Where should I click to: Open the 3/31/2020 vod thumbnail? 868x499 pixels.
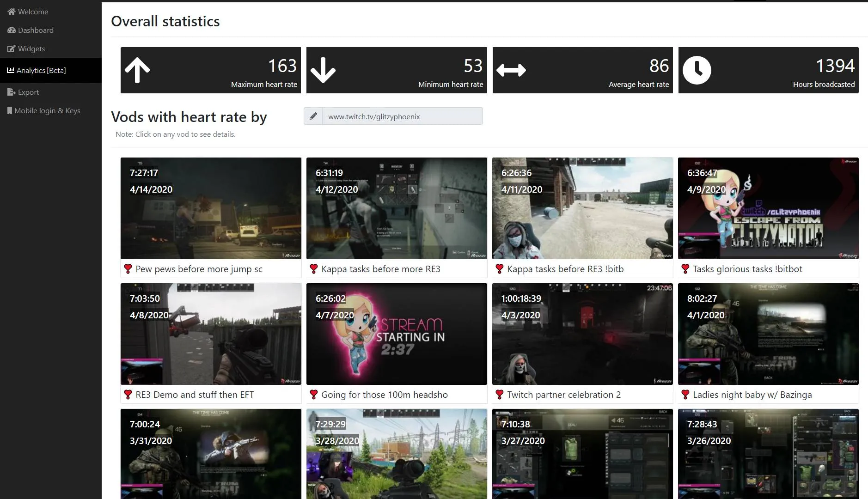211,454
